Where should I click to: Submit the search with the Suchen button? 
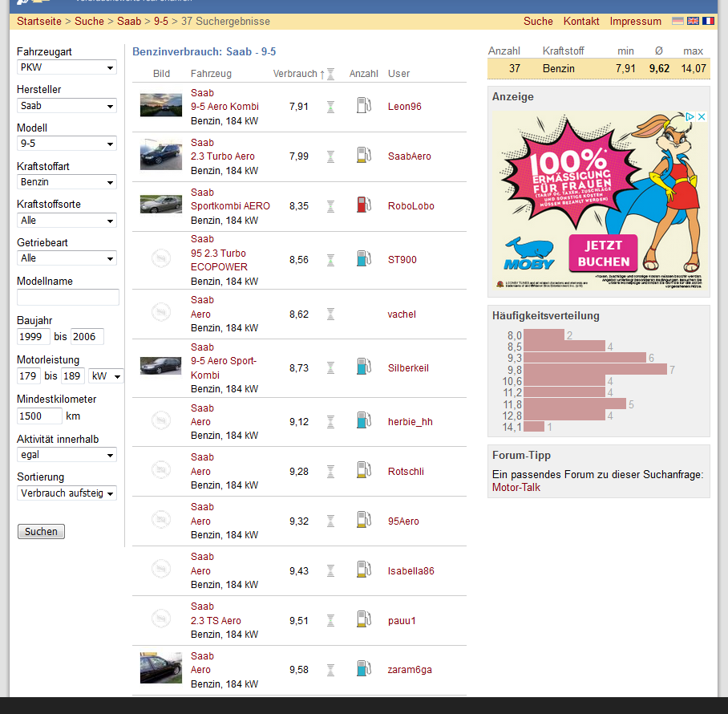click(41, 531)
